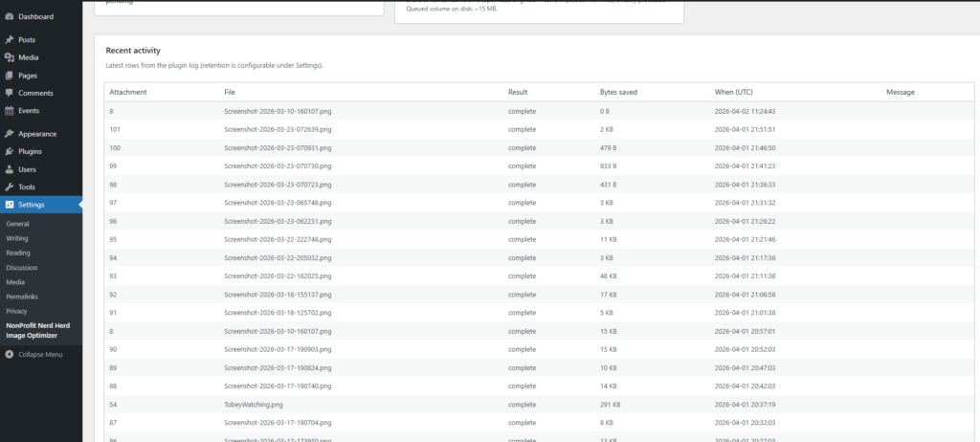Viewport: 980px width, 442px height.
Task: Open Privacy settings submenu
Action: 16,311
